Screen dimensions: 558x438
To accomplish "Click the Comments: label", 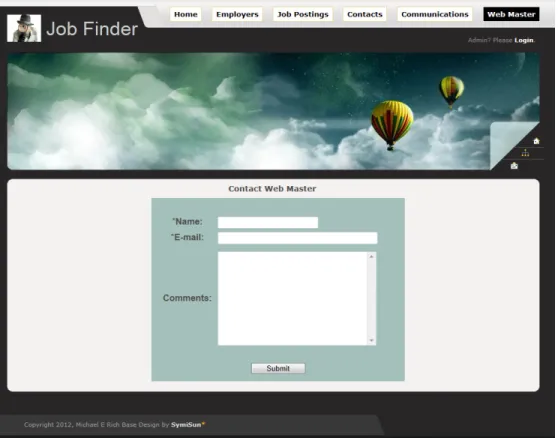I will click(187, 298).
